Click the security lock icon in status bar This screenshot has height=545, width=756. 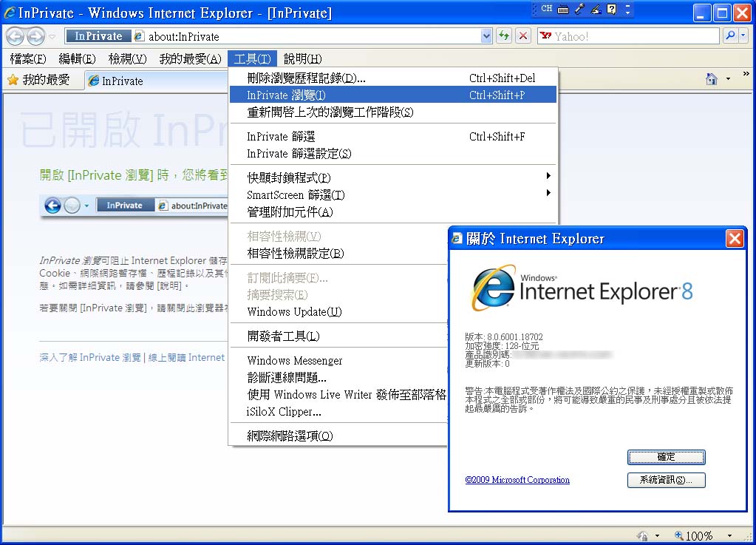pyautogui.click(x=643, y=536)
